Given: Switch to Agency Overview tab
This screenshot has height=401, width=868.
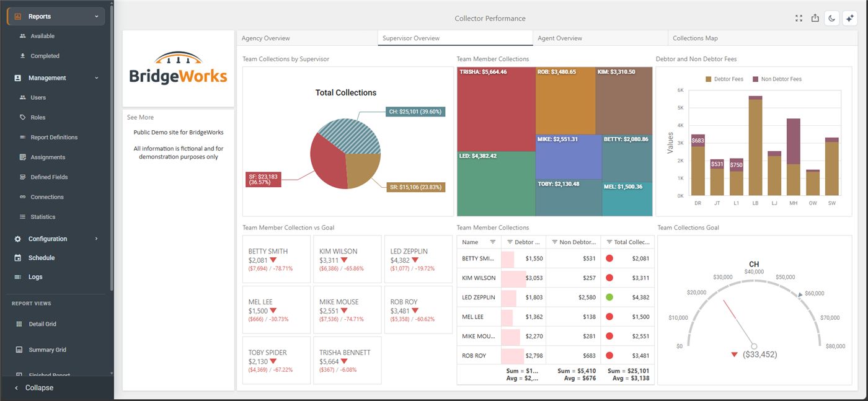Looking at the screenshot, I should click(x=307, y=38).
